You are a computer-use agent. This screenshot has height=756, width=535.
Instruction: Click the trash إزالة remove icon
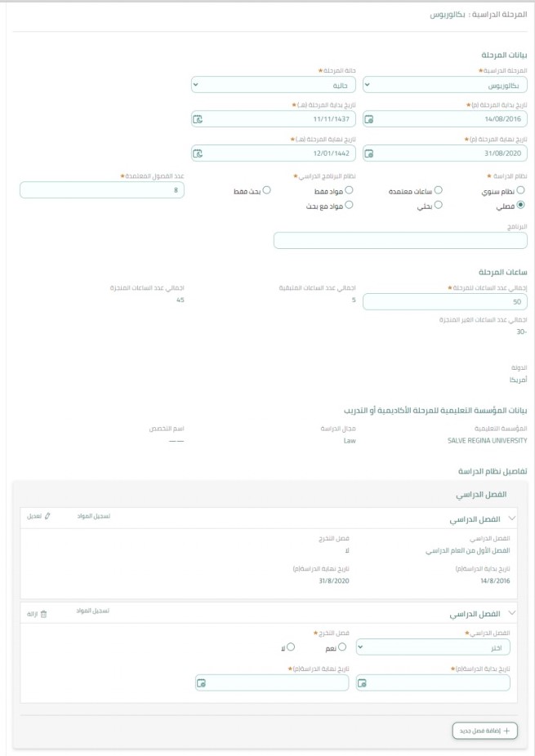click(44, 612)
